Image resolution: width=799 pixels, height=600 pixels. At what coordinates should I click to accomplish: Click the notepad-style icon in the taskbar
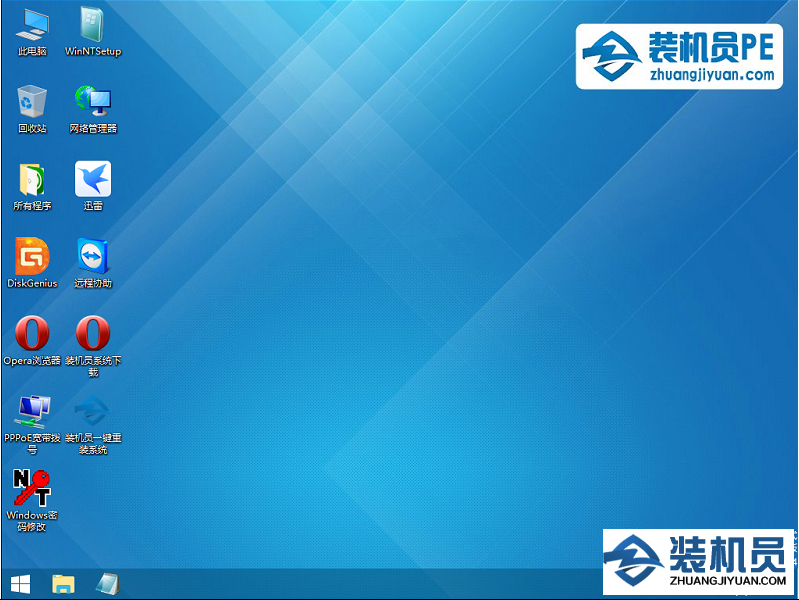(107, 583)
